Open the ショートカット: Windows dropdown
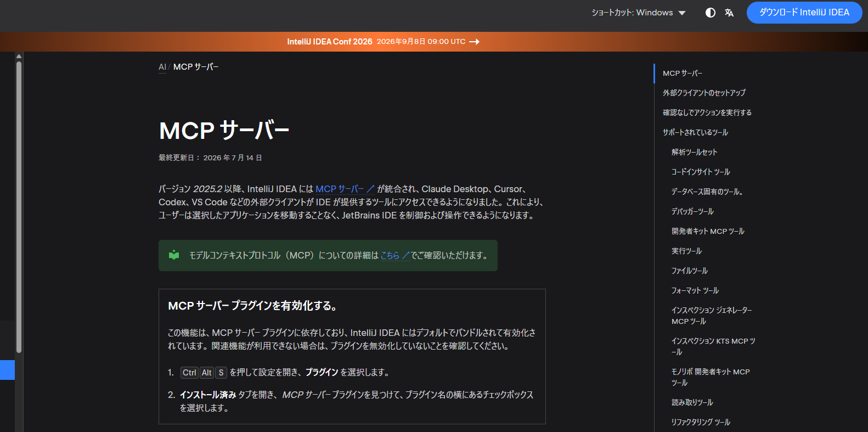868x432 pixels. [639, 13]
